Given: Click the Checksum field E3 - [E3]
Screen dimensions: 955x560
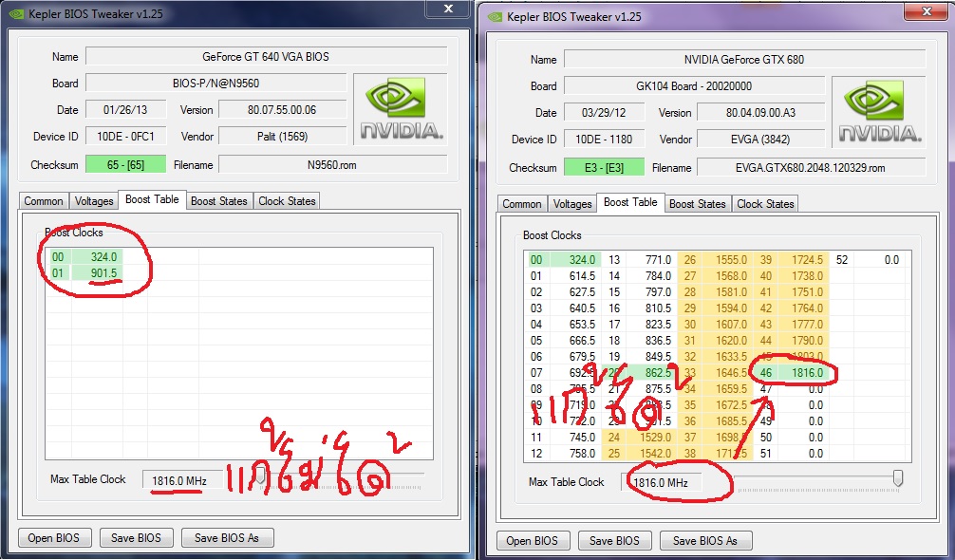Looking at the screenshot, I should (604, 167).
